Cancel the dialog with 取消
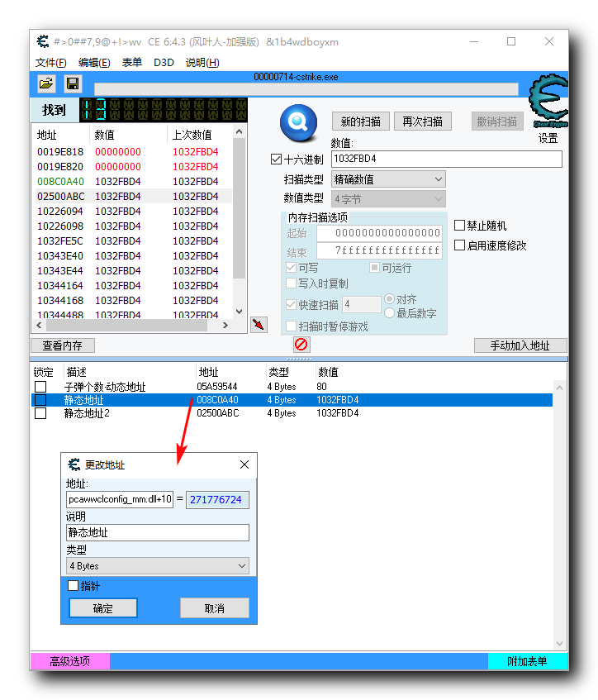 pyautogui.click(x=215, y=608)
